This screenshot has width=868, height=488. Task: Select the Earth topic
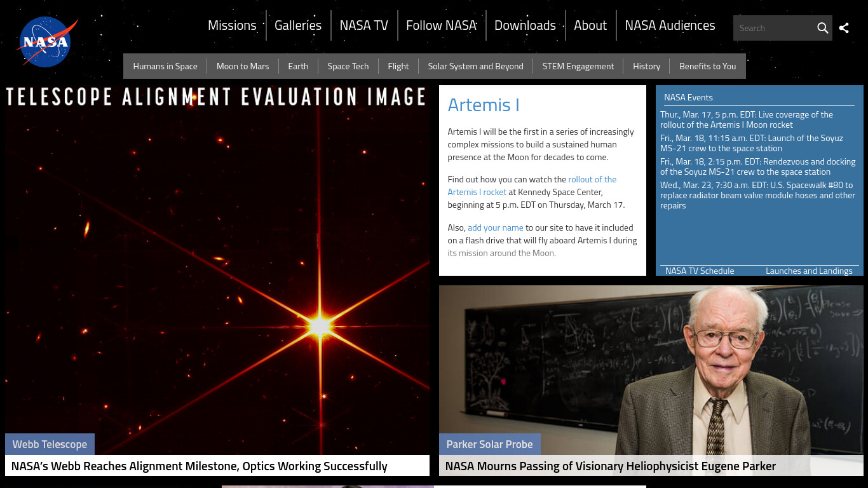point(298,66)
